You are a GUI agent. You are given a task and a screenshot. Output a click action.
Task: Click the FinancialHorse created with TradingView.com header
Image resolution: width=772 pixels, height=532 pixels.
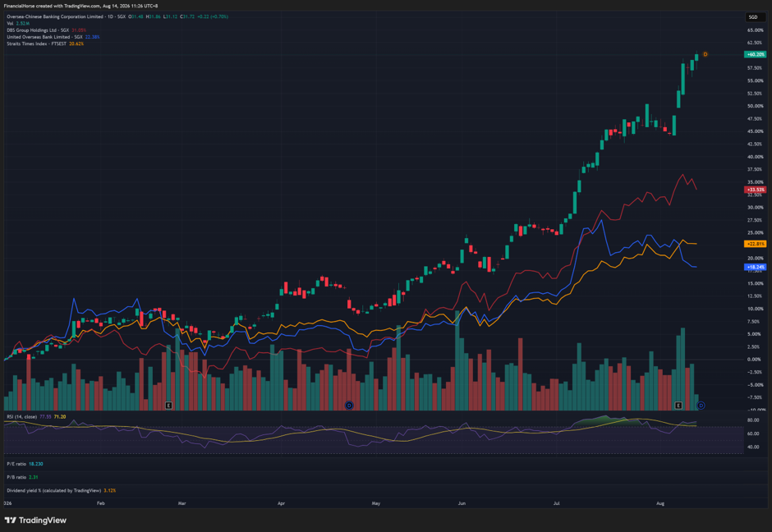pyautogui.click(x=80, y=6)
